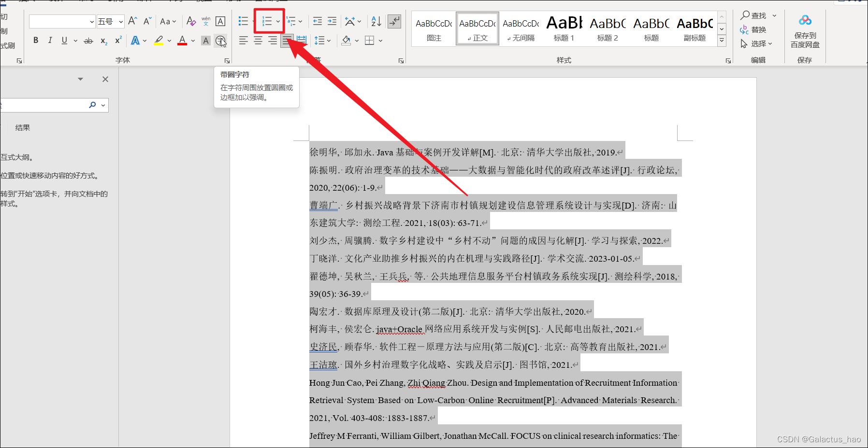Open Font dialog launcher
The image size is (868, 448).
pos(227,61)
